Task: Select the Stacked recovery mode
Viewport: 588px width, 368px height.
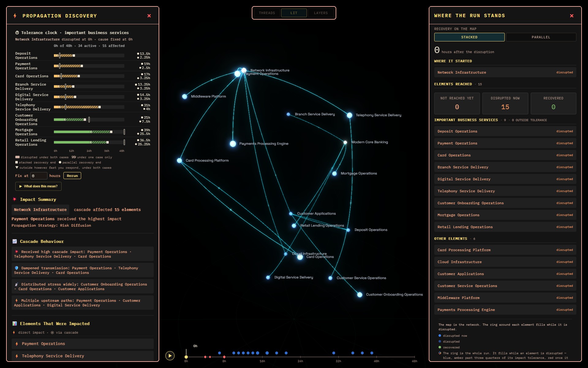Action: coord(469,37)
